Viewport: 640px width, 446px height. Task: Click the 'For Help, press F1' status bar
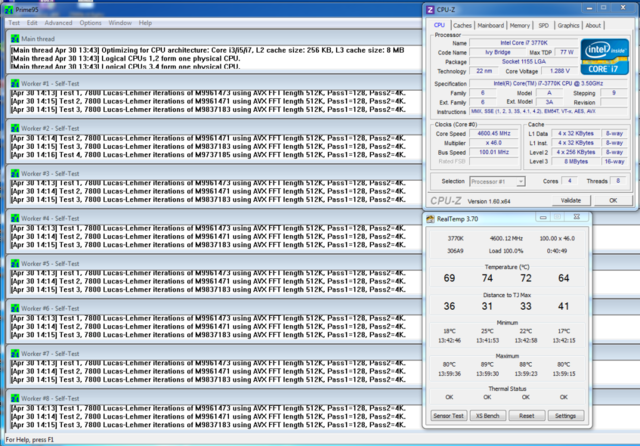click(30, 440)
